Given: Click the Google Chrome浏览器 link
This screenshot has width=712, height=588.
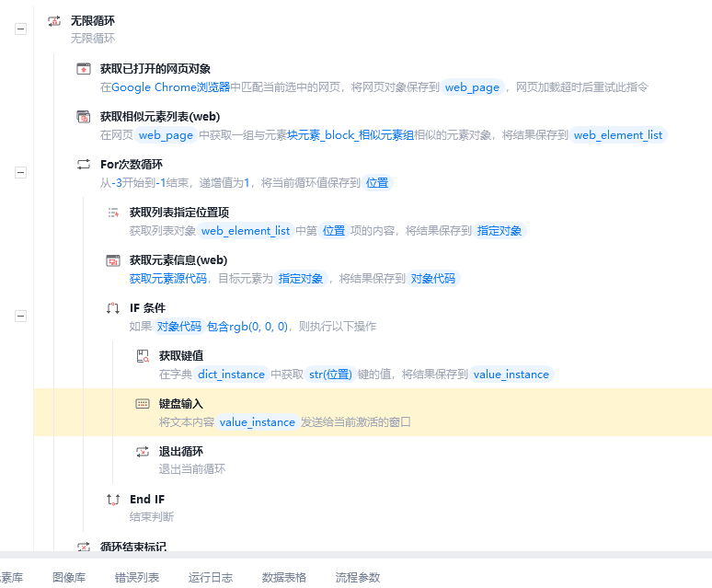Looking at the screenshot, I should pyautogui.click(x=171, y=87).
